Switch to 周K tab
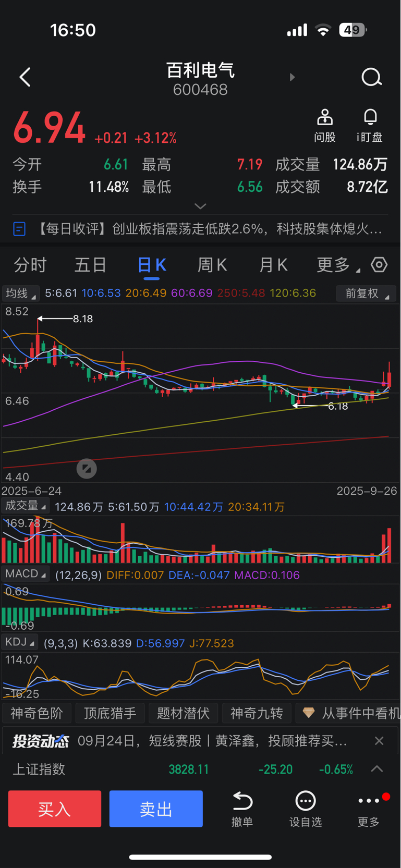401x868 pixels. point(212,265)
